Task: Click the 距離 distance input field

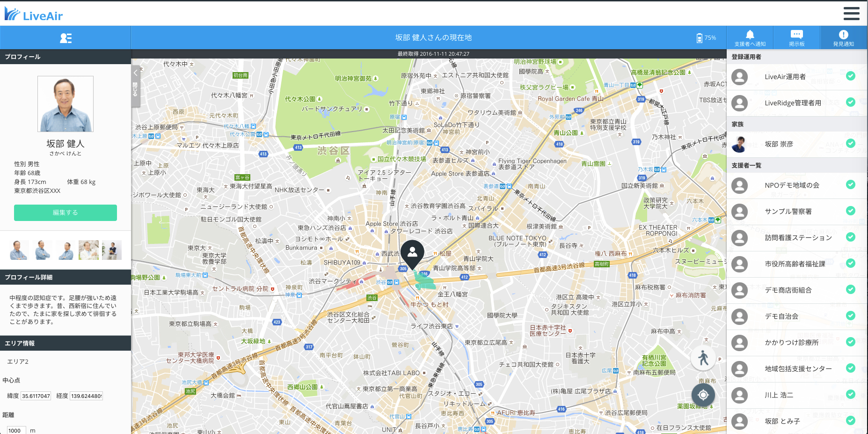Action: [x=16, y=430]
